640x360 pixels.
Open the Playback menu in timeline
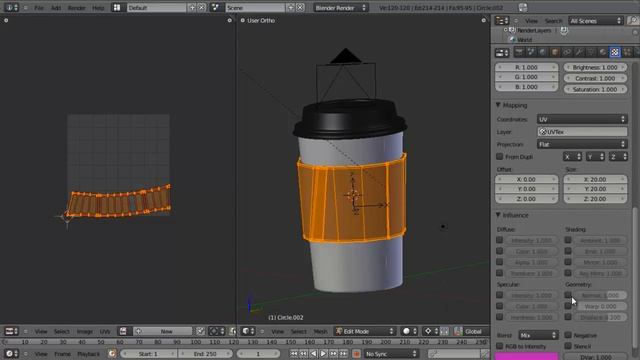[x=88, y=354]
